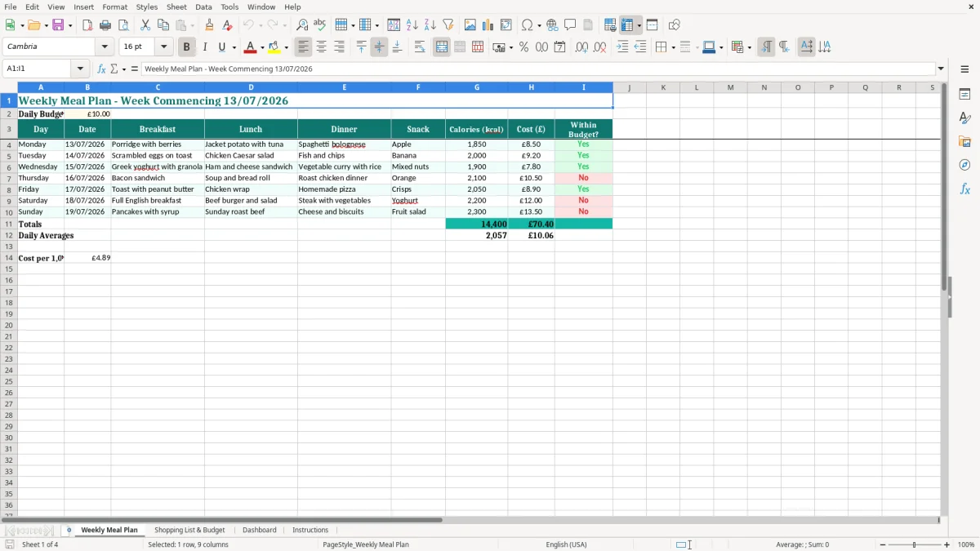Expand the formula bar
This screenshot has width=980, height=551.
941,69
